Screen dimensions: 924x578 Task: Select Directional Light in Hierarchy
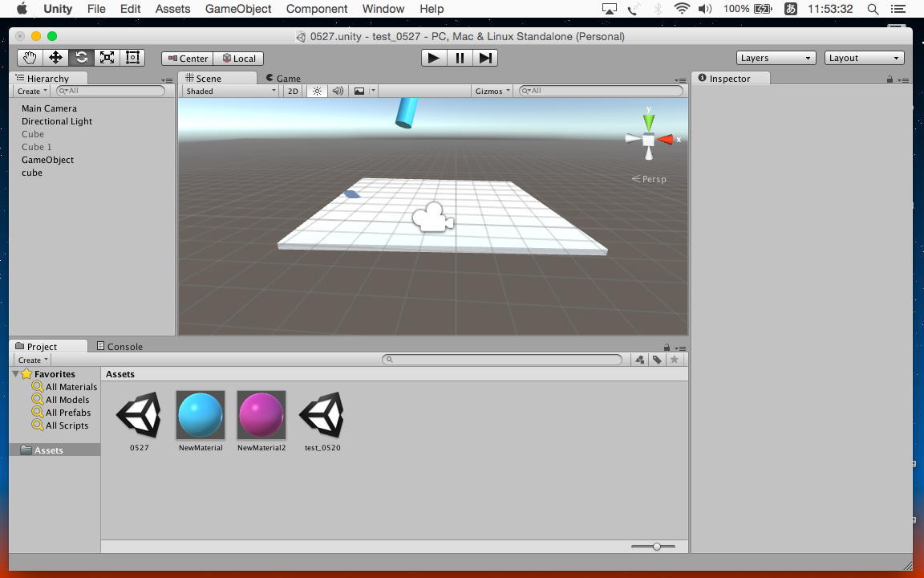pos(57,121)
